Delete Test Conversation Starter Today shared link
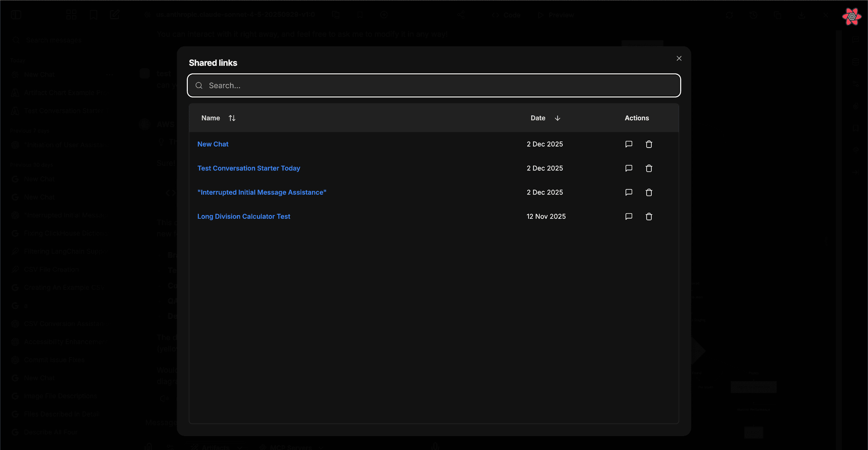This screenshot has height=450, width=868. [x=649, y=168]
